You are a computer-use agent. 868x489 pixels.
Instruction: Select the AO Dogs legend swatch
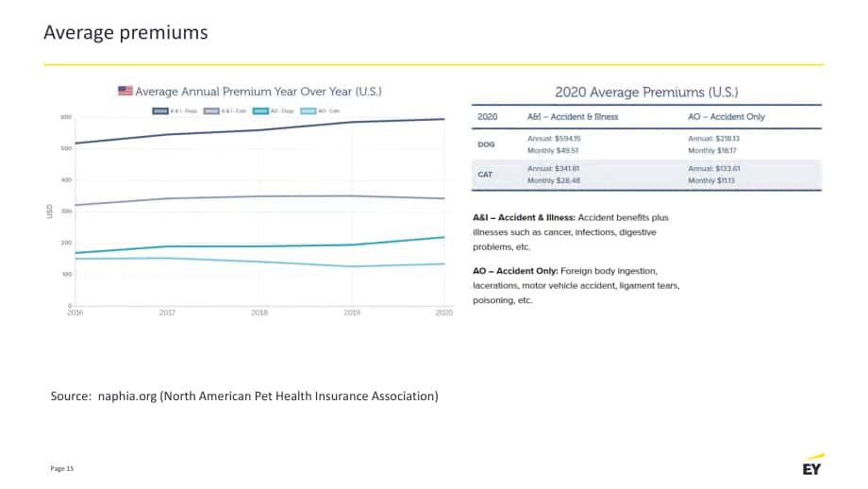260,111
